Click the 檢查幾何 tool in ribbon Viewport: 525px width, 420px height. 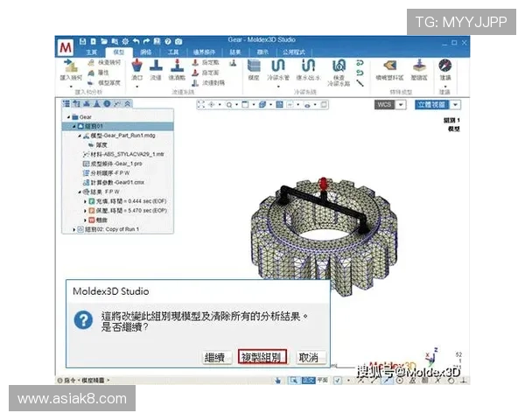[x=104, y=62]
